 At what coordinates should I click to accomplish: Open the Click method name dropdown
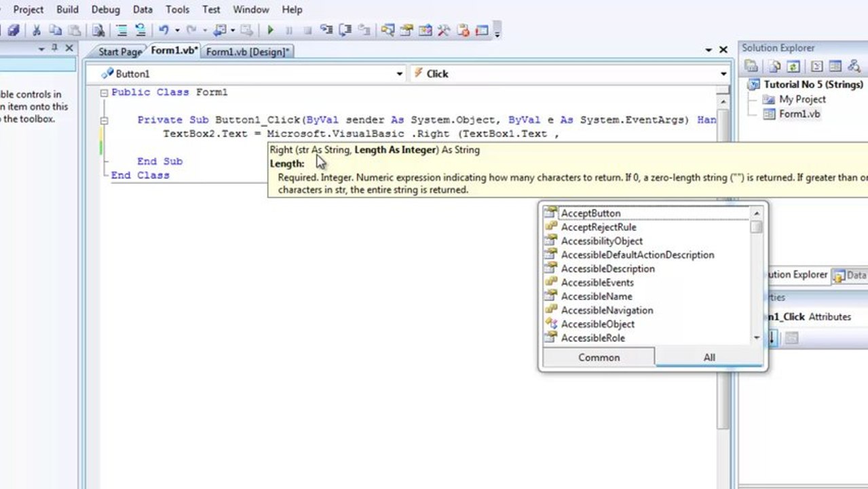click(723, 74)
